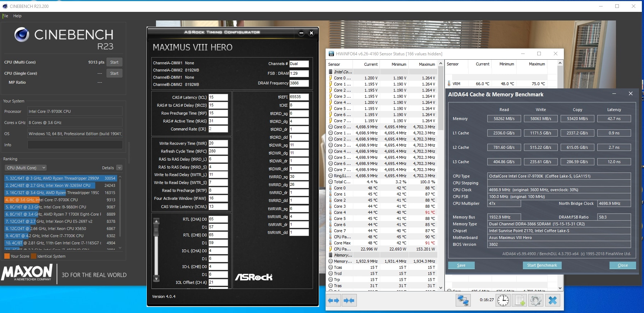Click the CAS# Latency (tCL) value field

pos(218,97)
